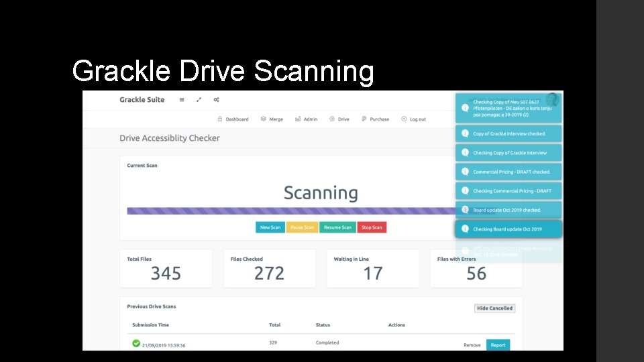This screenshot has height=362, width=644.
Task: Open the hamburger menu icon beside Grackle Suite
Action: [x=182, y=100]
